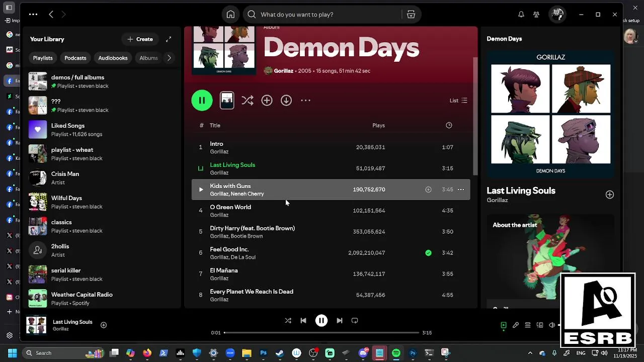This screenshot has width=644, height=362.
Task: Play the 'Kids with Guns' track
Action: pyautogui.click(x=201, y=190)
